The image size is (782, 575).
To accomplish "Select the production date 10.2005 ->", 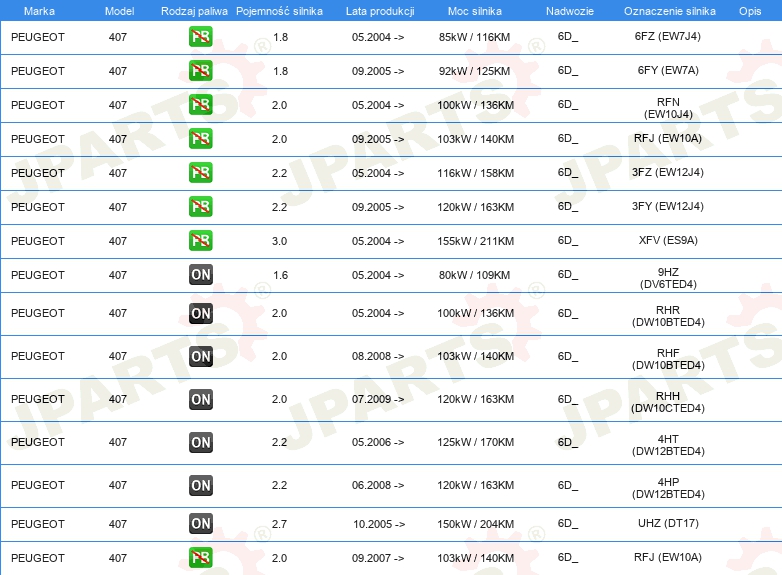I will 379,524.
